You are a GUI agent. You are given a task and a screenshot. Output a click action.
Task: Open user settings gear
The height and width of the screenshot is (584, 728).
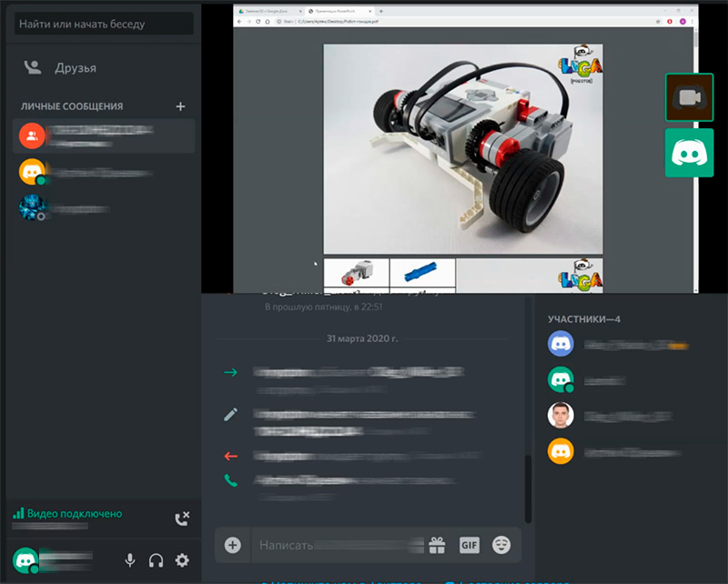click(182, 560)
